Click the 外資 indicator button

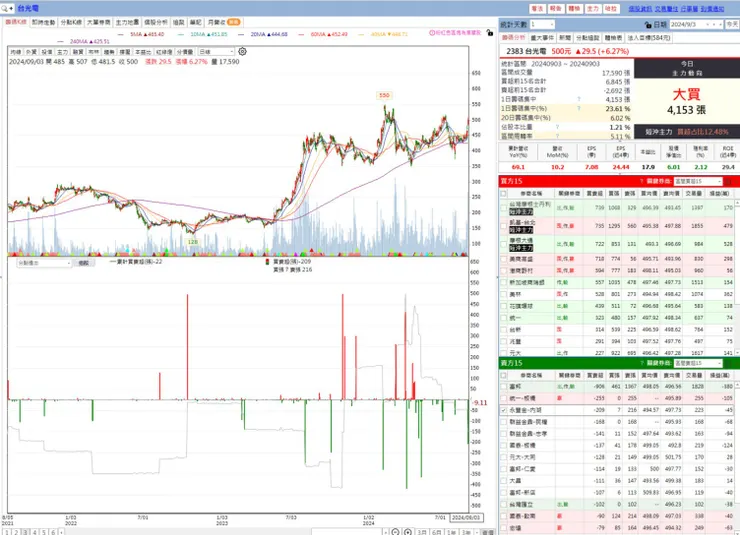(x=31, y=52)
